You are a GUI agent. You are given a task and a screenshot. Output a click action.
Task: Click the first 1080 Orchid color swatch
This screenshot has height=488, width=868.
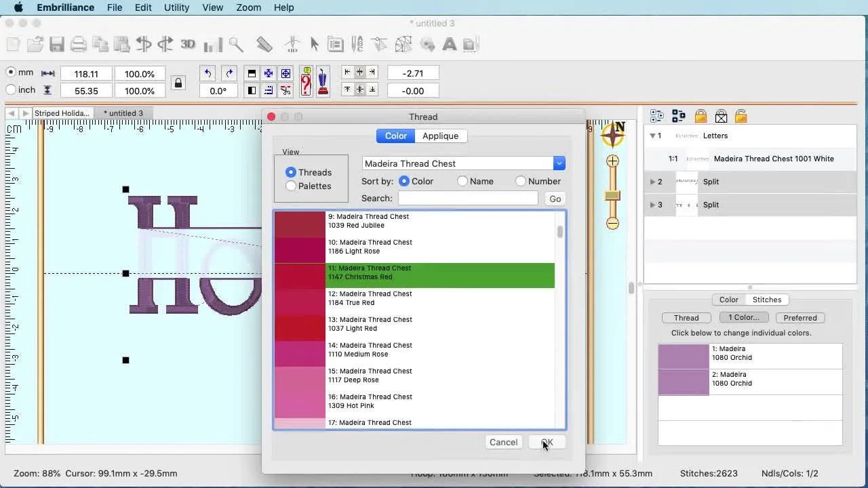click(684, 357)
